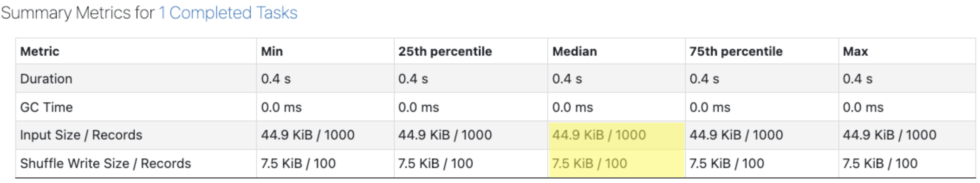Select the Duration row label
980x183 pixels.
tap(46, 79)
